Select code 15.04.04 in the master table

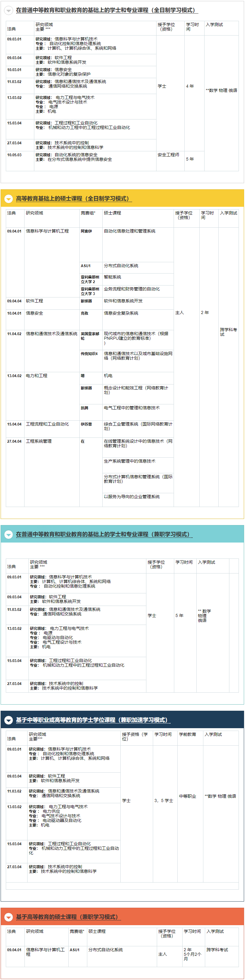tap(14, 424)
